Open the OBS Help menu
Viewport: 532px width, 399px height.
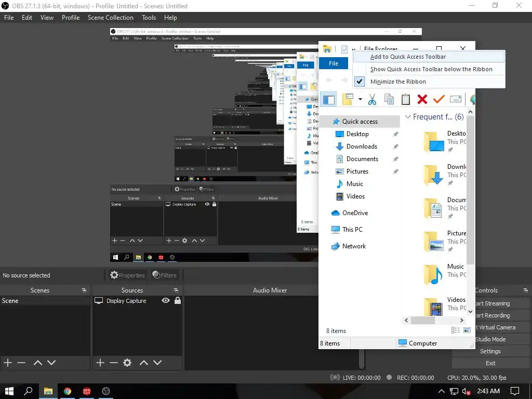click(170, 18)
